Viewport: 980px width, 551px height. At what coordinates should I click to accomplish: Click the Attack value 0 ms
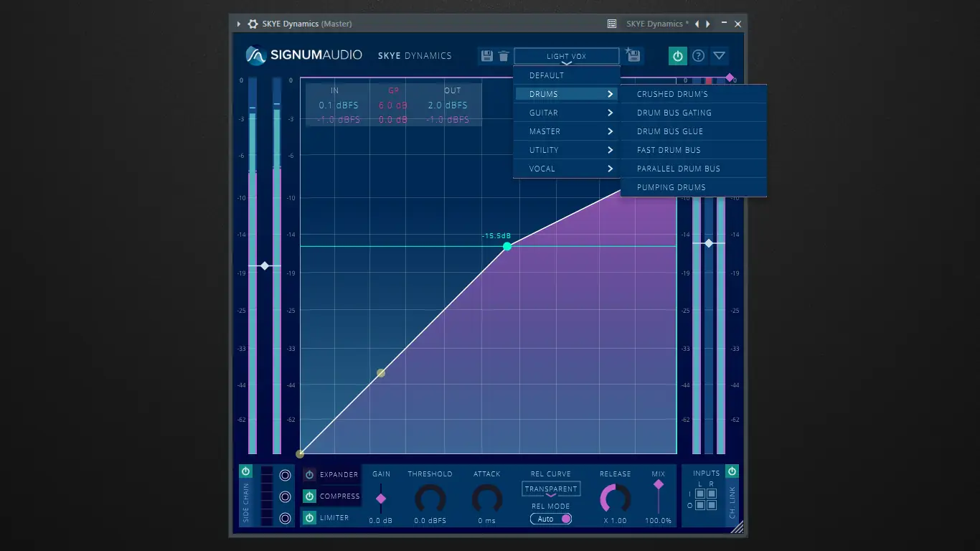pos(486,521)
